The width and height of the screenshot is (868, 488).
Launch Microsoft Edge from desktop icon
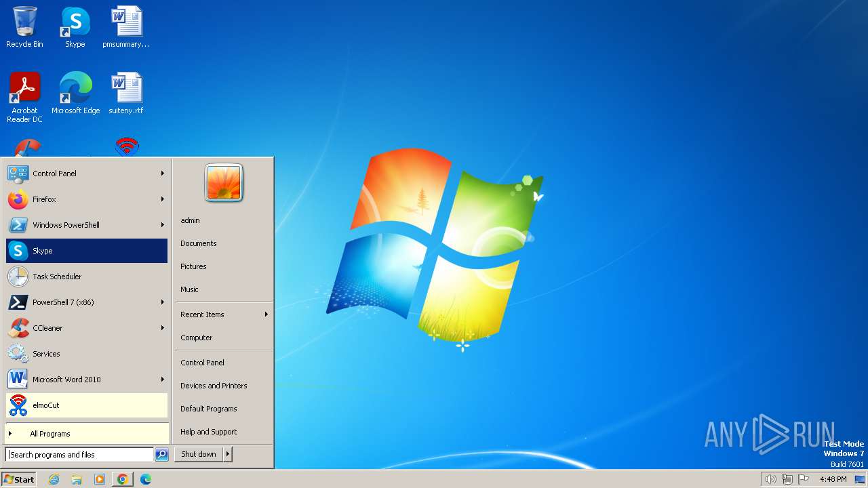pyautogui.click(x=75, y=93)
